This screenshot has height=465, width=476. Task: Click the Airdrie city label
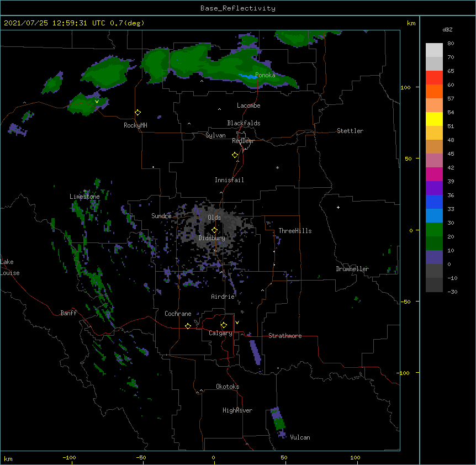click(223, 297)
